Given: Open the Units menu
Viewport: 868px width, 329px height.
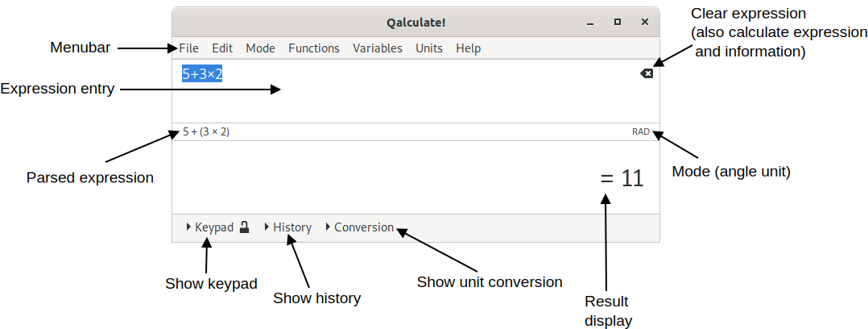Looking at the screenshot, I should 429,48.
